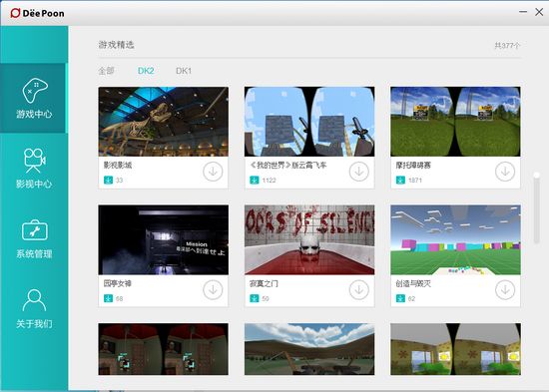Click teal download-count icon beside 1122

click(255, 181)
